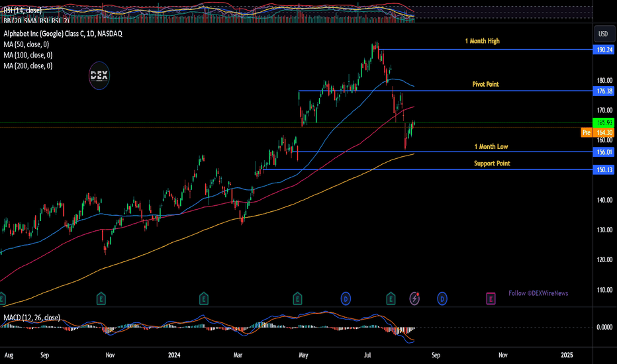Select the MA (200, close, 0) legend
617x364 pixels.
click(28, 66)
